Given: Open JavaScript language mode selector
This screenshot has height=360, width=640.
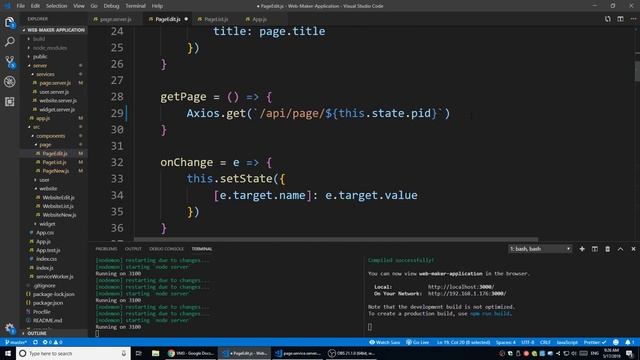Looking at the screenshot, I should pos(567,342).
